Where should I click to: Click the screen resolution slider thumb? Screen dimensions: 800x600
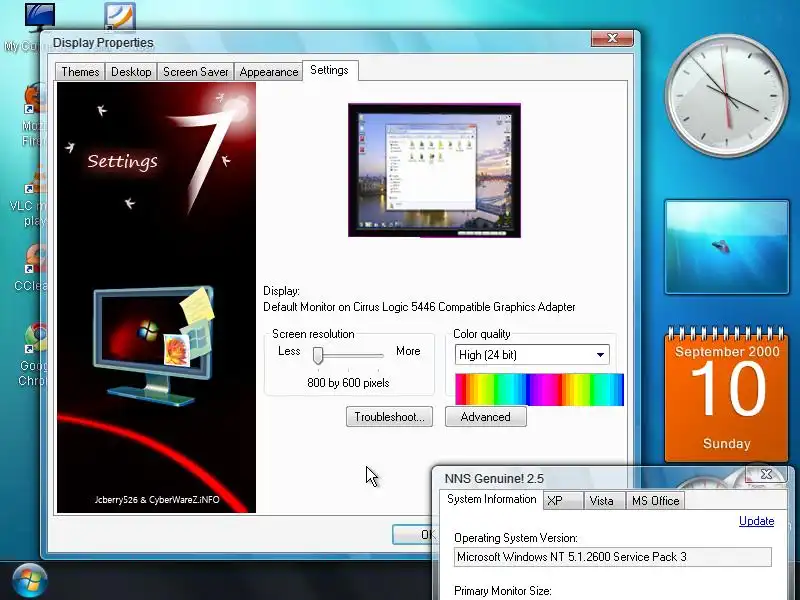318,356
